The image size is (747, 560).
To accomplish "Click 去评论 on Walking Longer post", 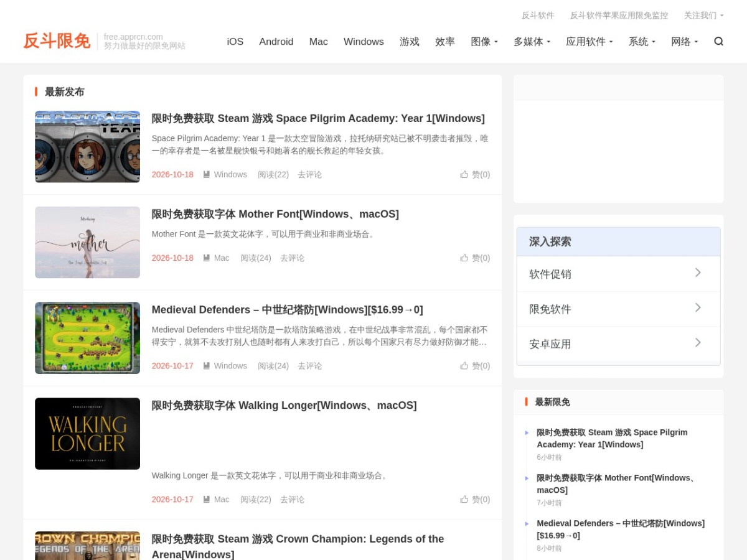I will [x=293, y=500].
